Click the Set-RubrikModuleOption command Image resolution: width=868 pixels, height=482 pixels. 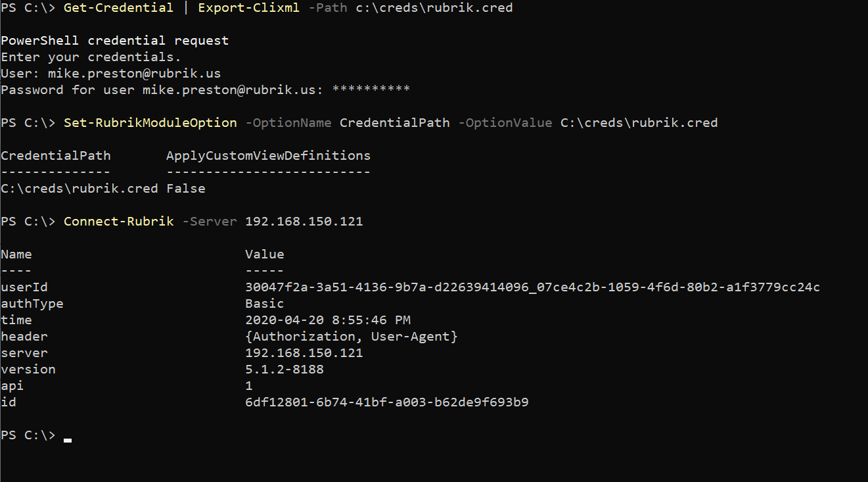click(x=150, y=123)
